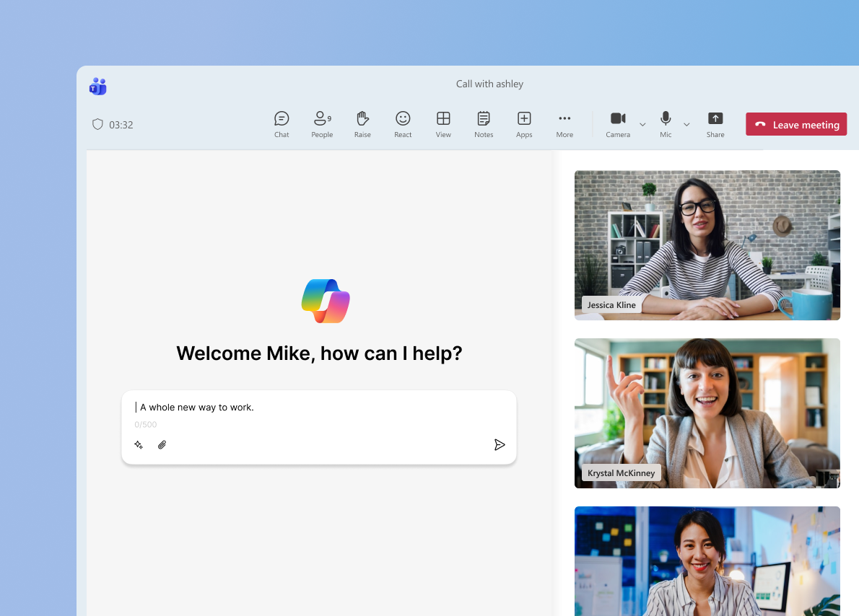Click the 'Call with ashley' title
The width and height of the screenshot is (859, 616).
pos(489,84)
